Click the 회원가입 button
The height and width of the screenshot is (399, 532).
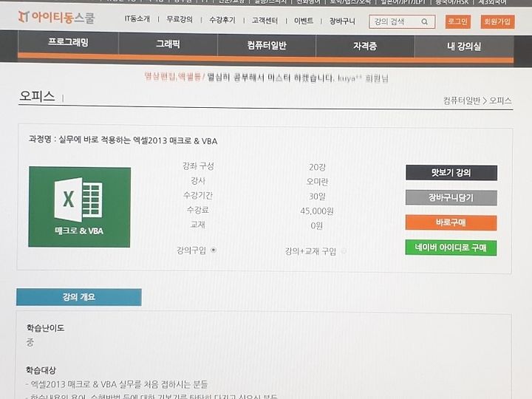pyautogui.click(x=497, y=21)
